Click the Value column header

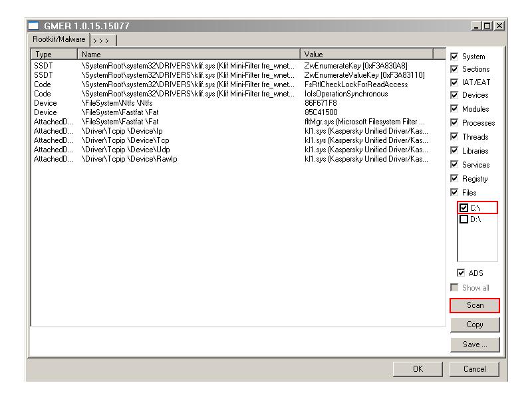tap(366, 54)
